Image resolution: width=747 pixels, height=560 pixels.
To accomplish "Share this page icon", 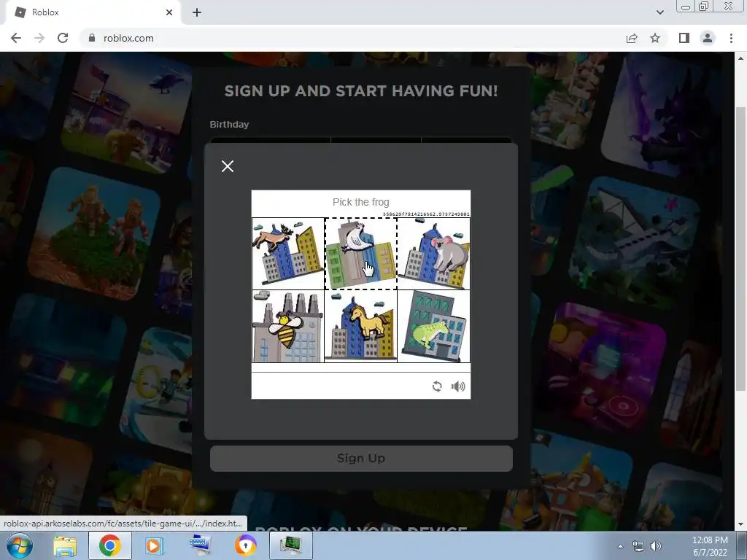I will (x=632, y=38).
